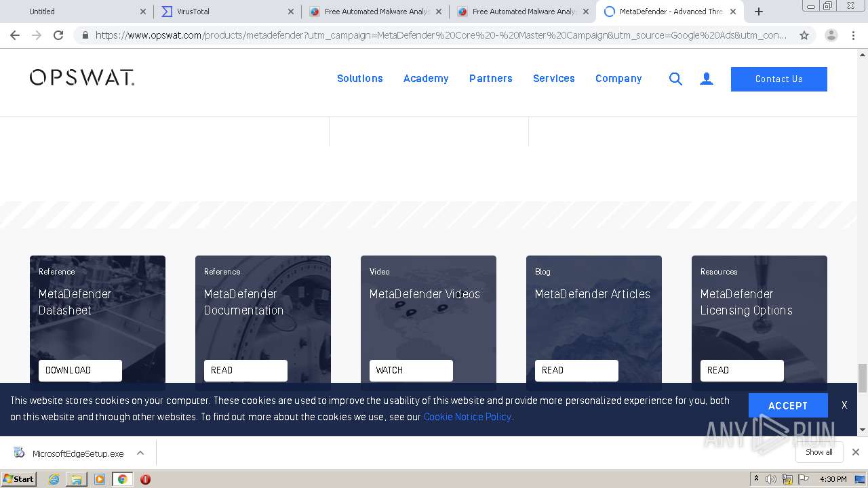
Task: Click the address bar URL
Action: (441, 35)
